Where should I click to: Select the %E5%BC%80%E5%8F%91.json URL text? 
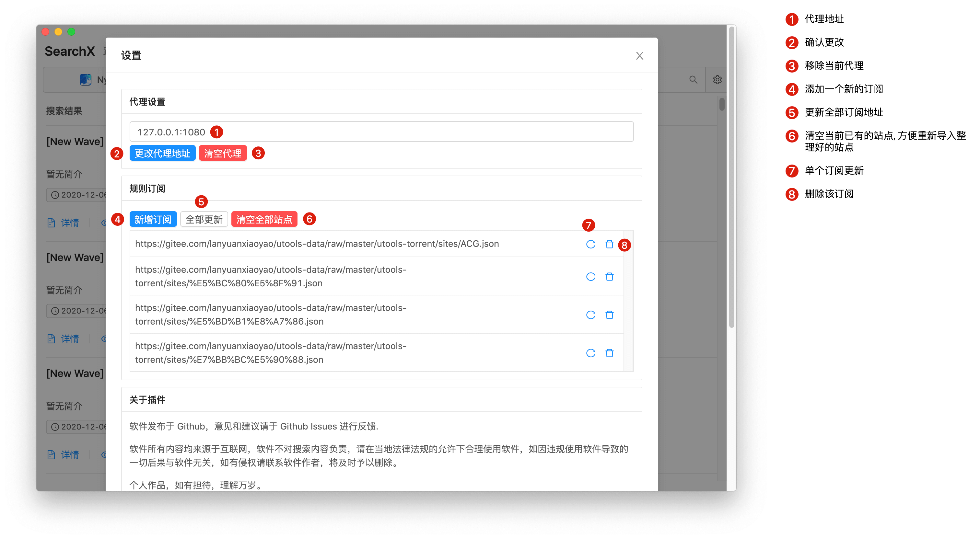(x=271, y=277)
